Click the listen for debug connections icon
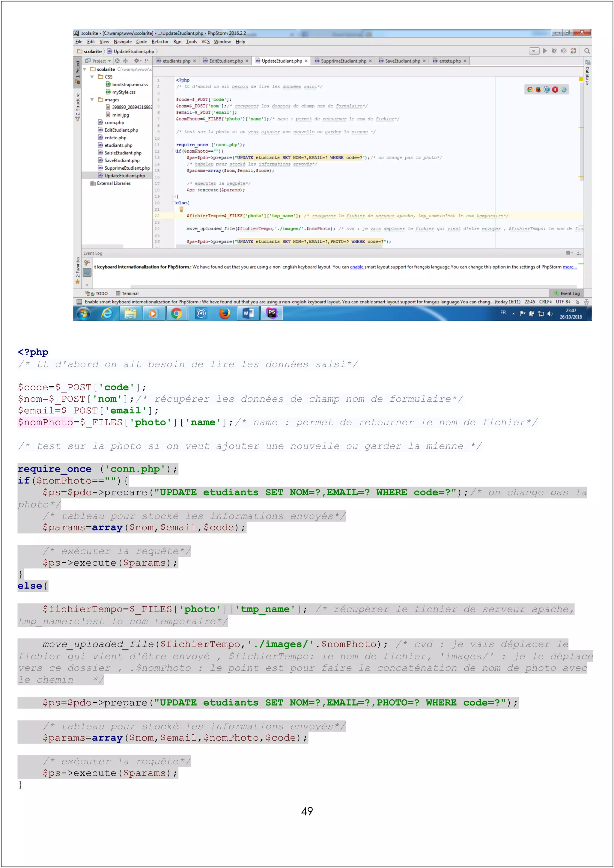The image size is (614, 868). (573, 51)
